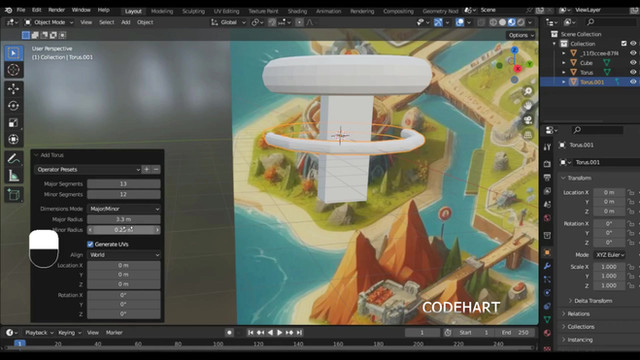Expand the Delta Transform section
Viewport: 640px width, 360px height.
(x=593, y=301)
